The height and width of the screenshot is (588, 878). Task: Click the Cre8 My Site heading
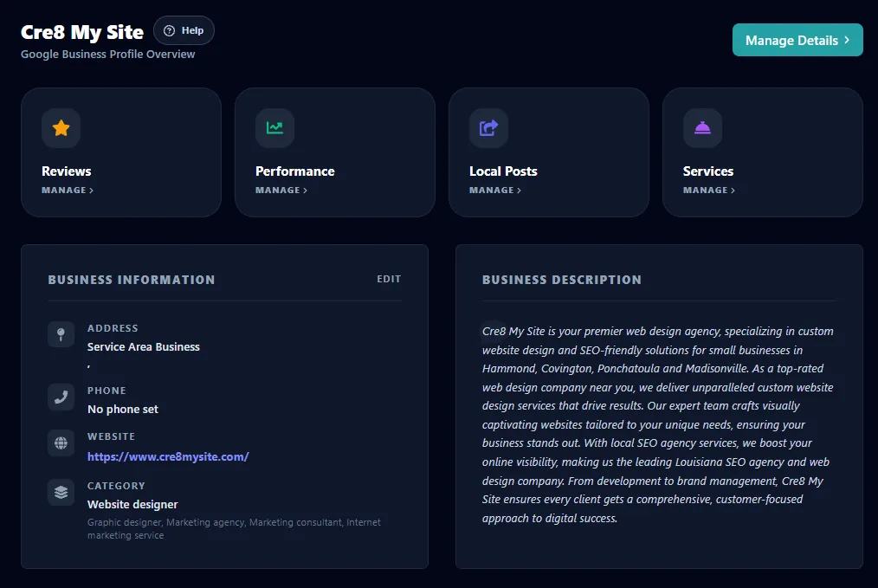(81, 32)
